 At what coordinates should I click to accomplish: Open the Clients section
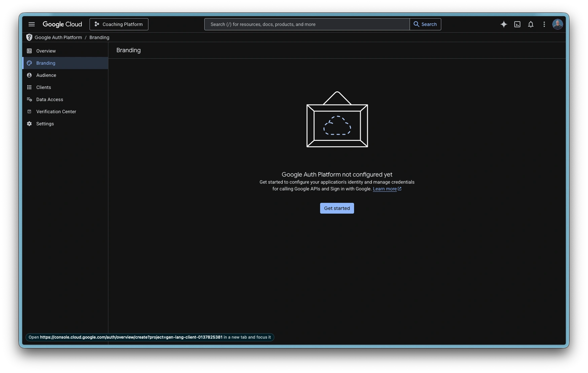pyautogui.click(x=44, y=87)
